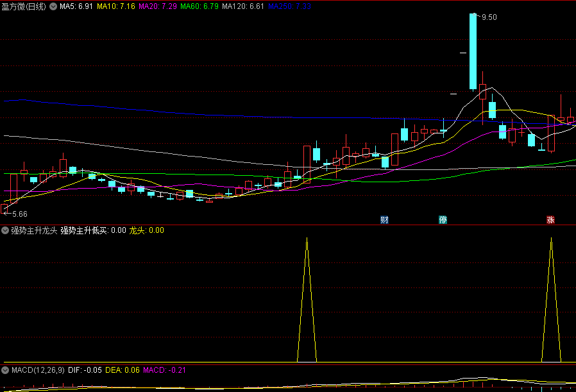Screen dimensions: 576x392
Task: Click the 财 financial event marker
Action: [384, 220]
